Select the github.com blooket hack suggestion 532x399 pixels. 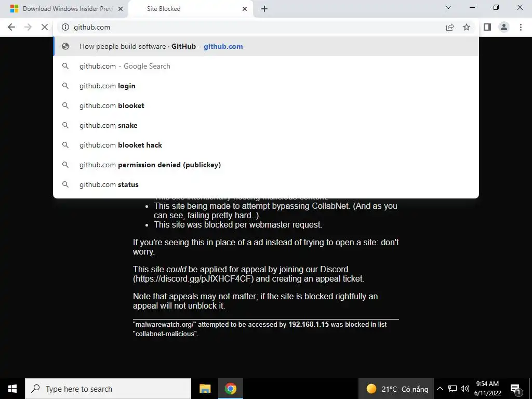click(x=266, y=145)
